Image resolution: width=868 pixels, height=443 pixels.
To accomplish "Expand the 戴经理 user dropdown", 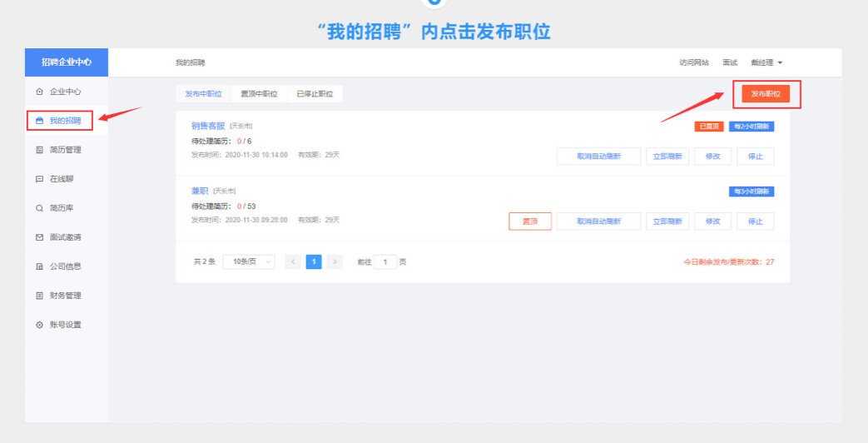I will (766, 62).
